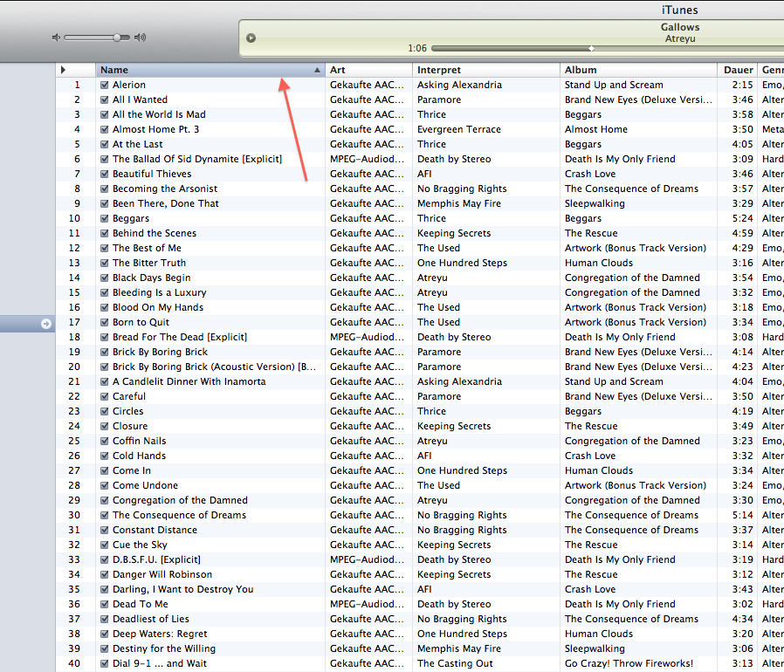Select the track Cold Hands
Viewport: 784px width, 672px height.
139,456
